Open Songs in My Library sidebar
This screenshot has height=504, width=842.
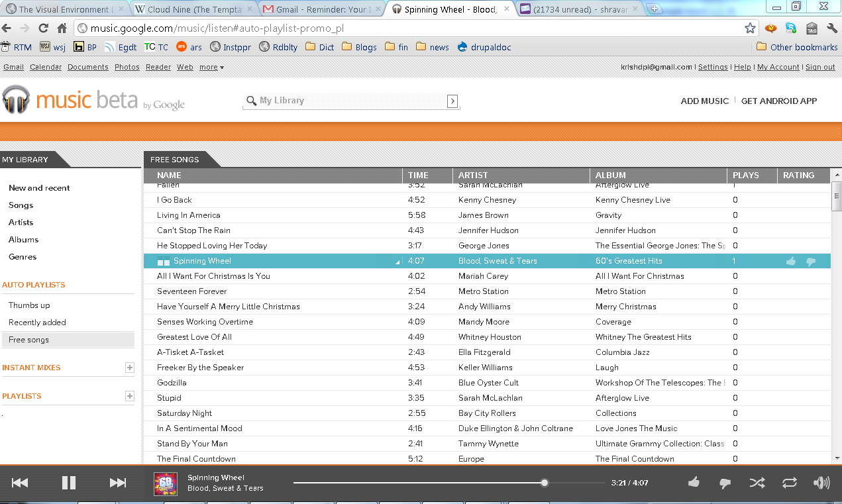(x=21, y=205)
